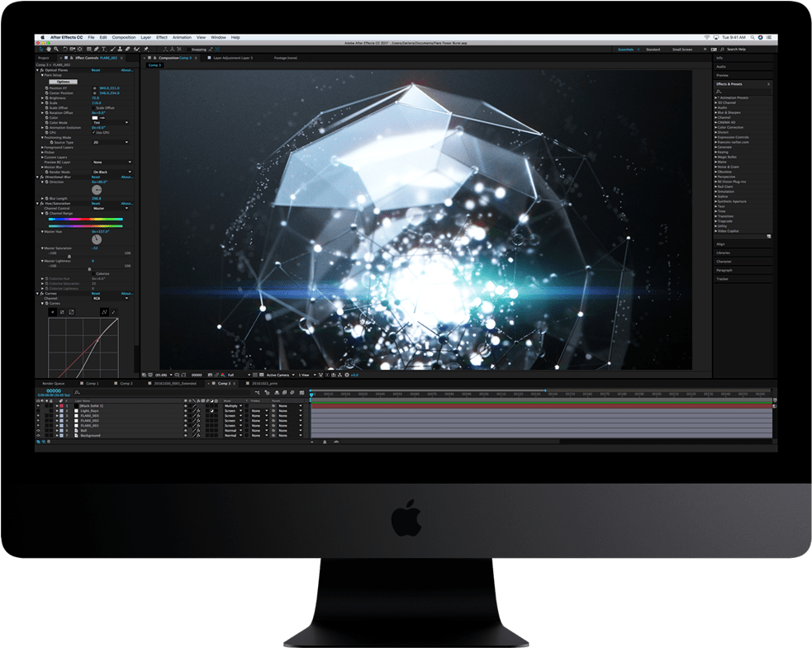Enable the Snapping checkbox
Screen dimensions: 812x648
[188, 50]
